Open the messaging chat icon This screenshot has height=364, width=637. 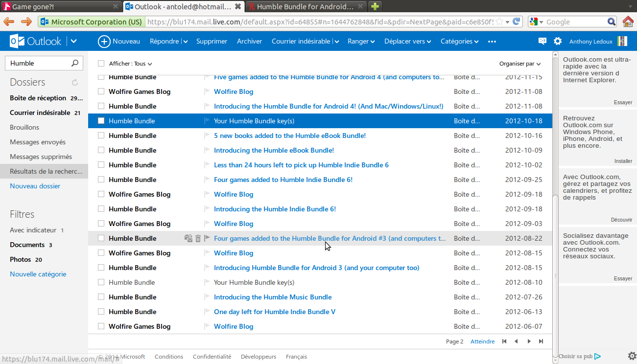[542, 41]
